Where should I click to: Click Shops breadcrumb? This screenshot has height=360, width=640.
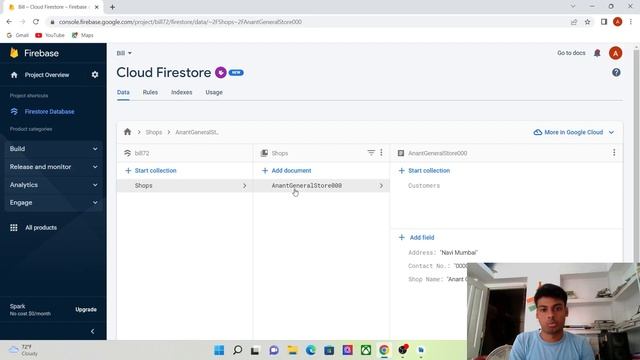coord(154,132)
